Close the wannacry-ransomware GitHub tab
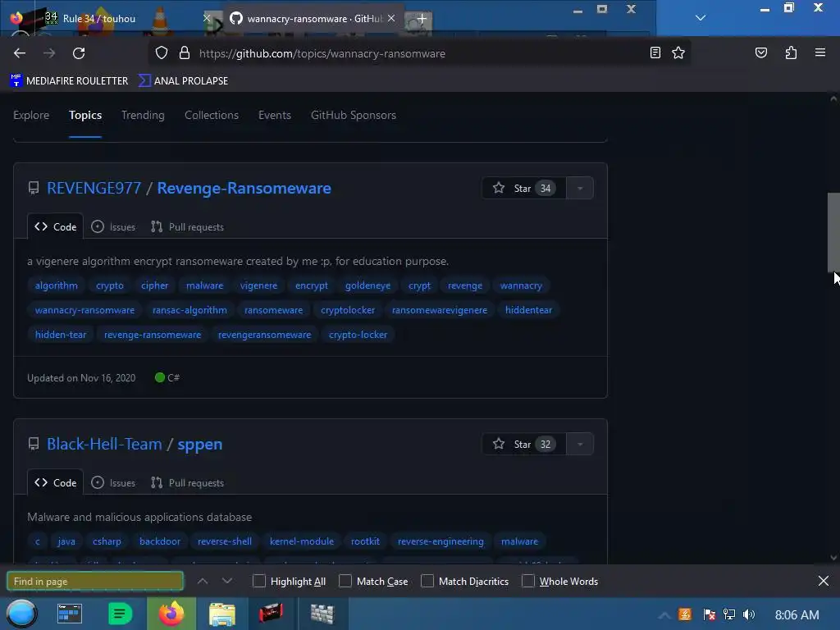840x630 pixels. coord(391,18)
